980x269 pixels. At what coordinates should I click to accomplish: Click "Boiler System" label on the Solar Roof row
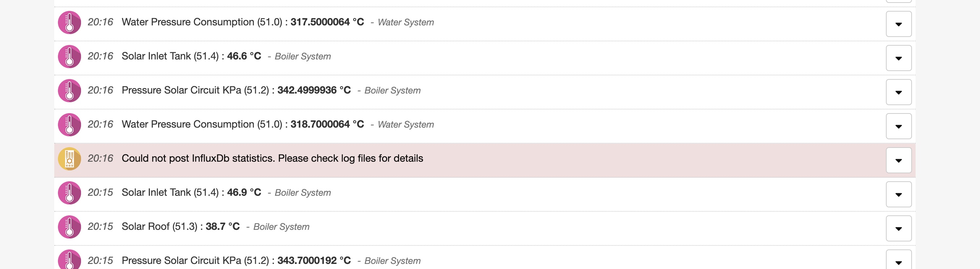click(x=281, y=227)
